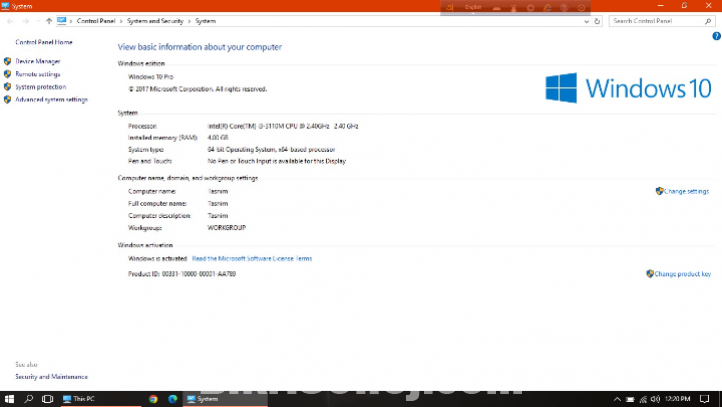Go to Control Panel Home

44,42
